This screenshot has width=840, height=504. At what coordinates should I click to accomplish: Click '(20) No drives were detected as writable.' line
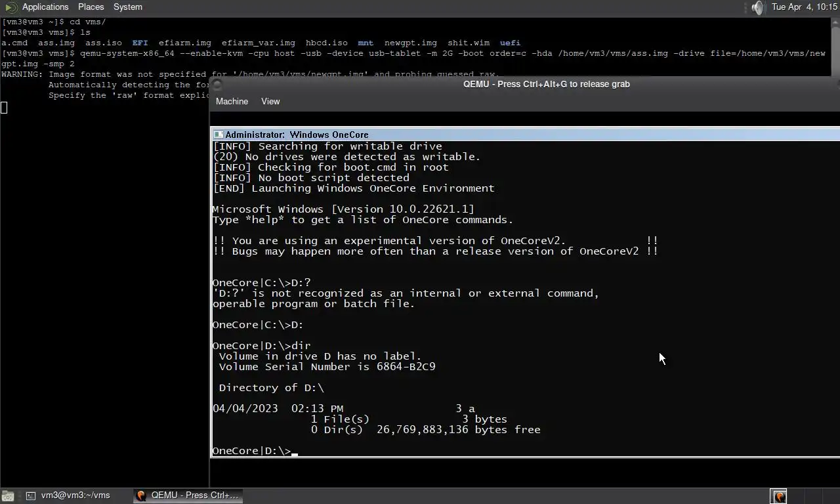tap(346, 157)
